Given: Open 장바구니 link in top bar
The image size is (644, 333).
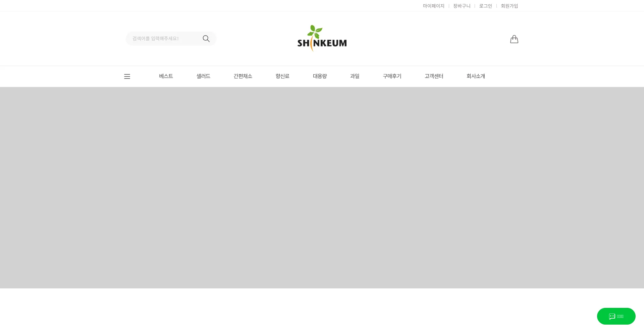Looking at the screenshot, I should click(x=462, y=6).
